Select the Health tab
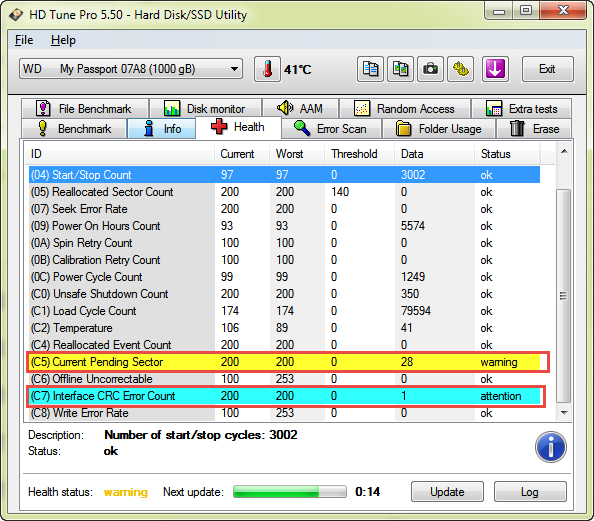Image resolution: width=594 pixels, height=521 pixels. tap(238, 127)
